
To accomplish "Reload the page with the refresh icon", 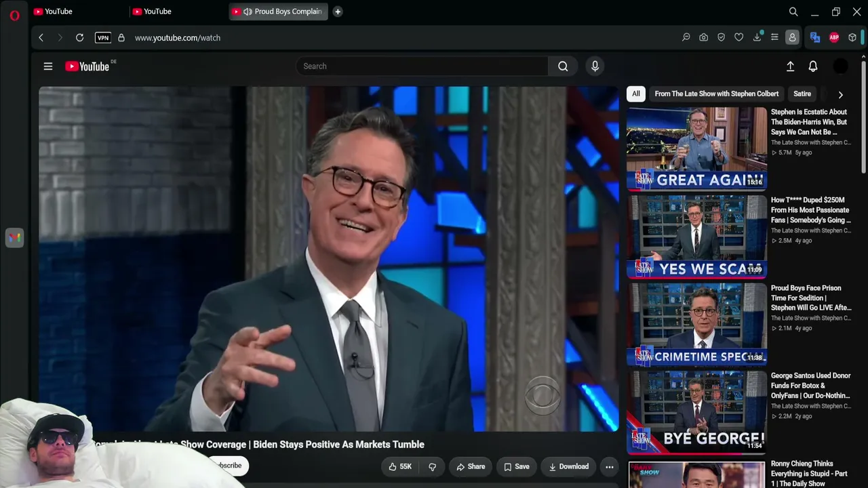I will coord(79,38).
